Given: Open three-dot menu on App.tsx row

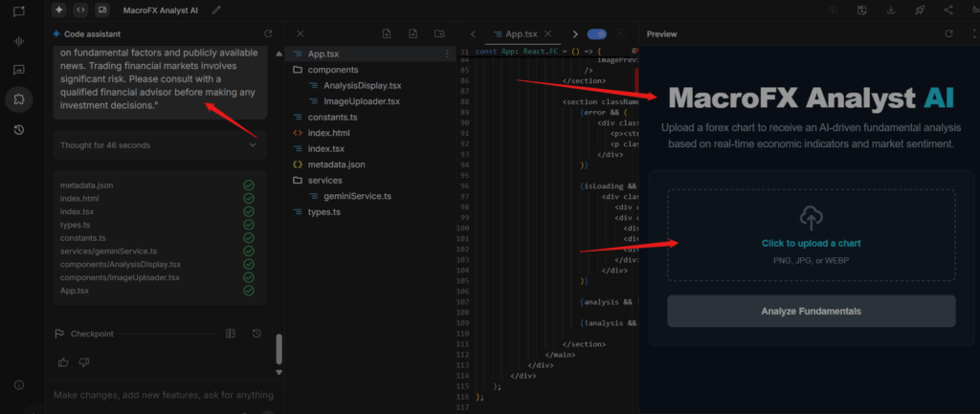Looking at the screenshot, I should [447, 54].
